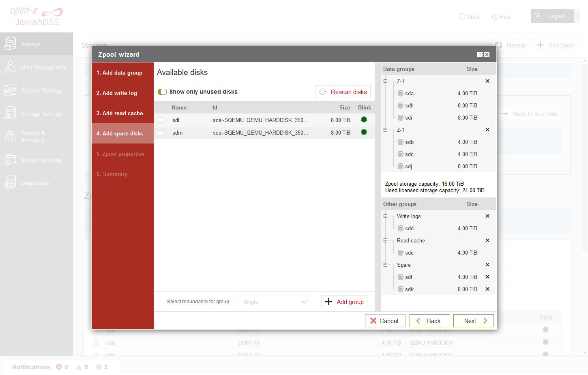The image size is (588, 375).
Task: Remove the Write logs group
Action: (487, 216)
